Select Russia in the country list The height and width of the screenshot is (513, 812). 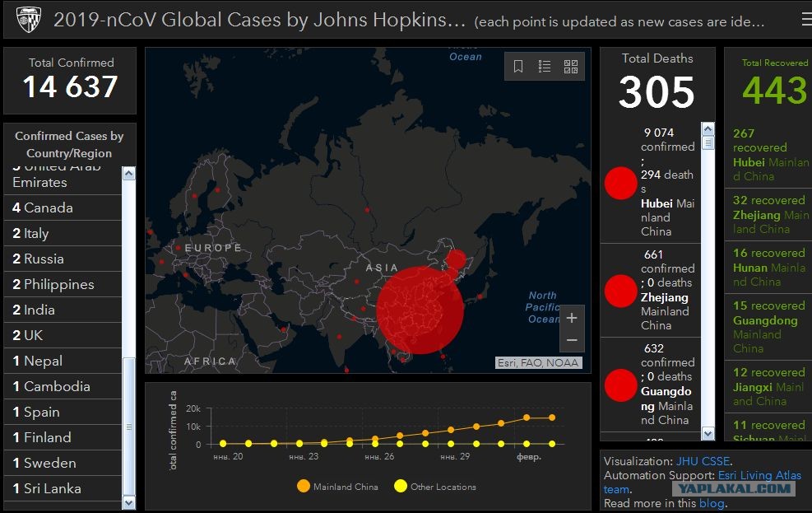click(63, 259)
